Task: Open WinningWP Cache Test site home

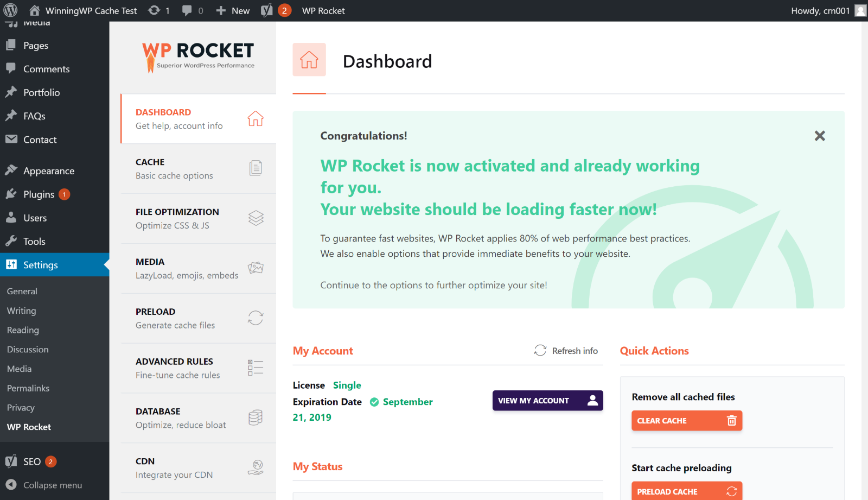Action: [82, 10]
